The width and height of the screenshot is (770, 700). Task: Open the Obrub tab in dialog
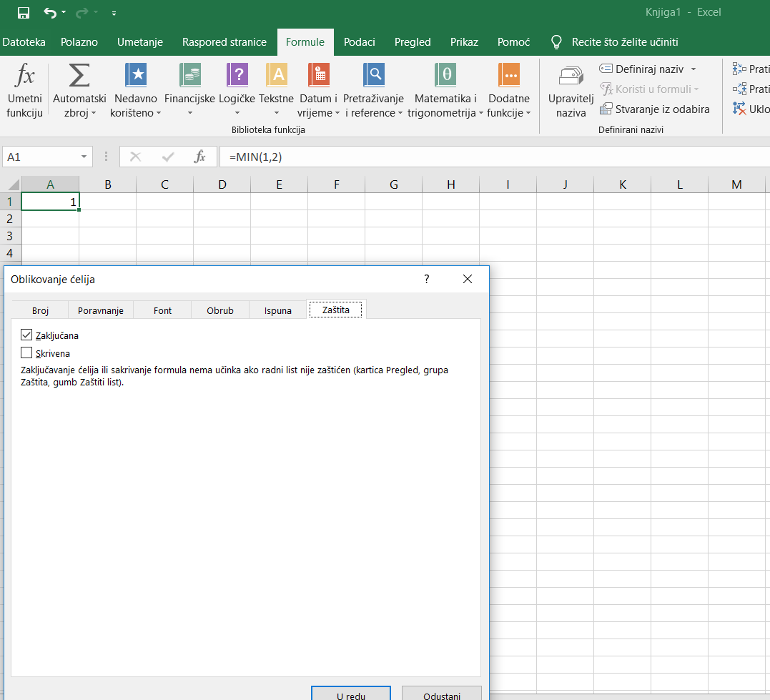pyautogui.click(x=220, y=310)
